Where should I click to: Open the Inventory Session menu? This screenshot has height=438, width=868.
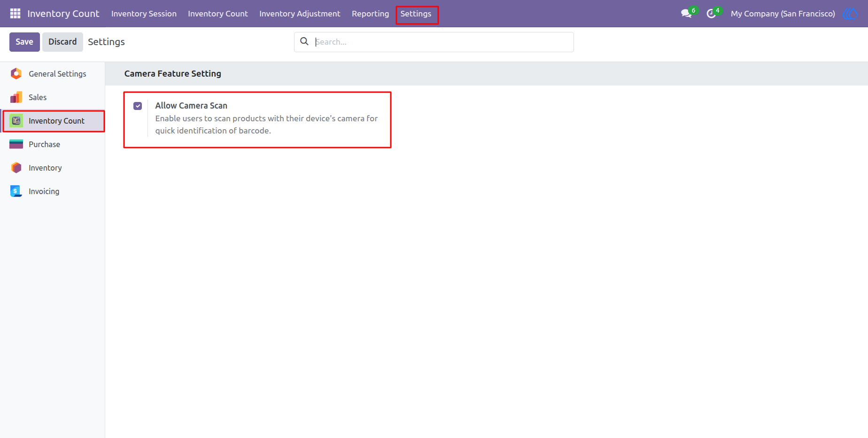pos(144,14)
